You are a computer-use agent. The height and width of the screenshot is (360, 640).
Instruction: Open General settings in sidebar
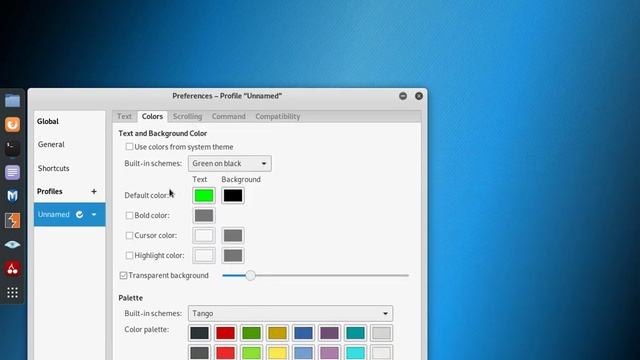tap(69, 144)
